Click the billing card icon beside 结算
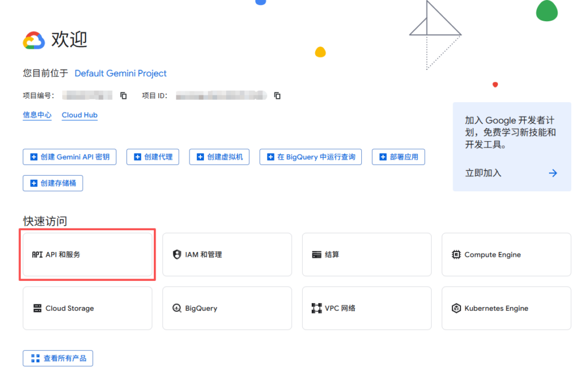The height and width of the screenshot is (375, 588). point(316,254)
